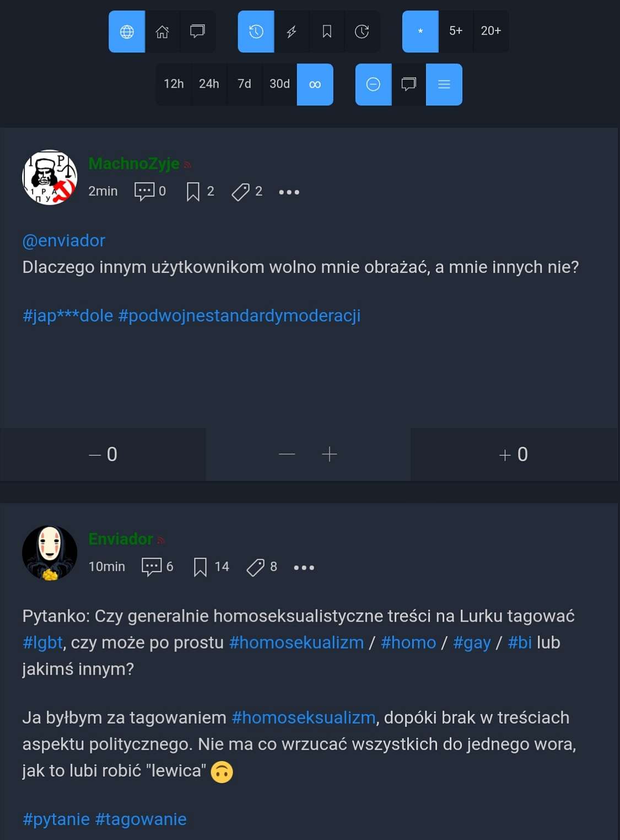
Task: Sort by lightning hot icon
Action: pos(292,31)
